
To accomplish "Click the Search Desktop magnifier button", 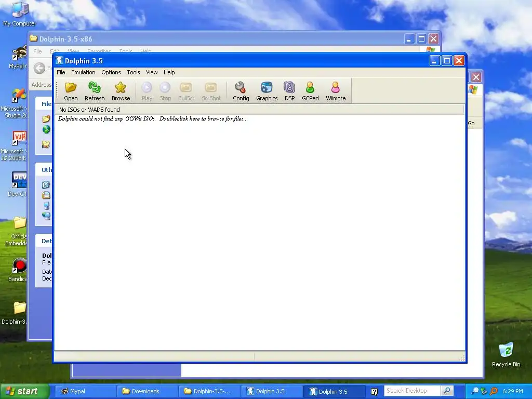I will pyautogui.click(x=447, y=391).
